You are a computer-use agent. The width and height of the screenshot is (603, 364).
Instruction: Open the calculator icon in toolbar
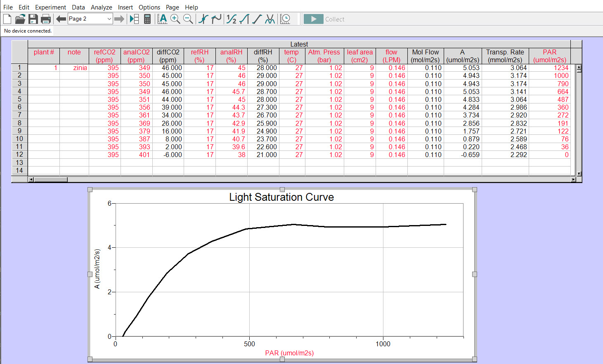pyautogui.click(x=147, y=19)
